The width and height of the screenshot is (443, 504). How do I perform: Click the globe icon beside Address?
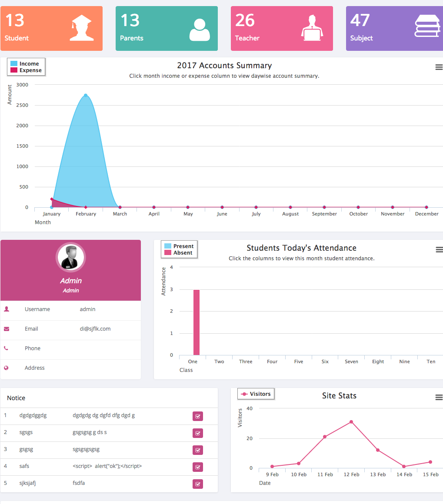pos(7,368)
